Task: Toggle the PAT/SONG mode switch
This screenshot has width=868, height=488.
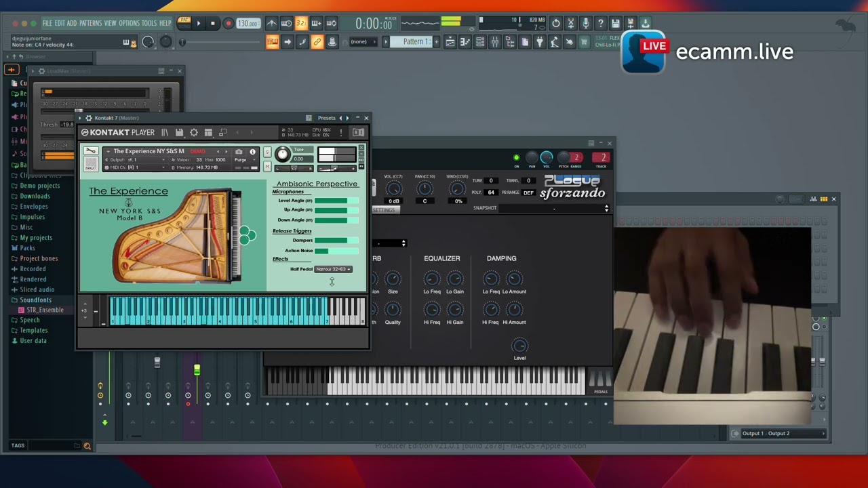Action: pos(184,23)
